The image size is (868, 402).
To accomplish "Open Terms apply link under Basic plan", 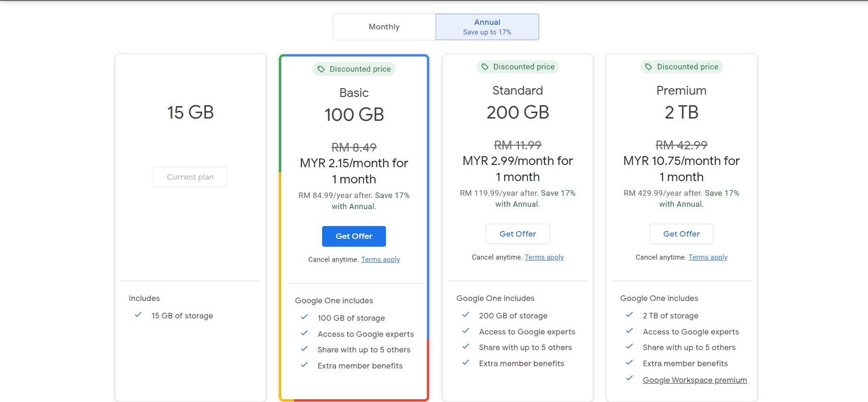I will (x=380, y=260).
